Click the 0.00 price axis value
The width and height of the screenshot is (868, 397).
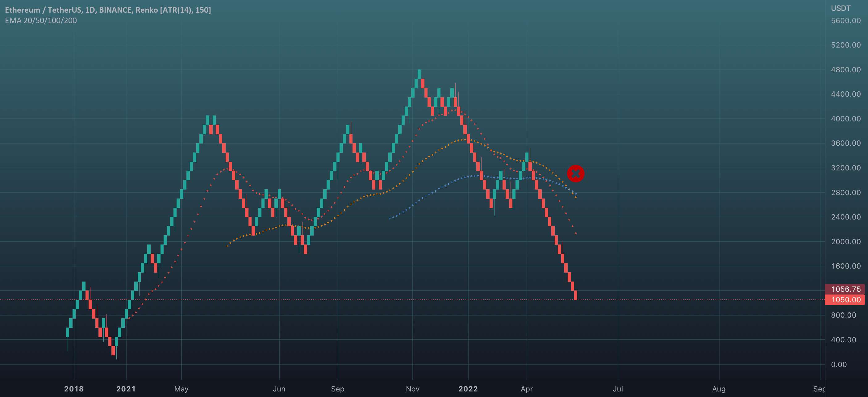coord(839,364)
